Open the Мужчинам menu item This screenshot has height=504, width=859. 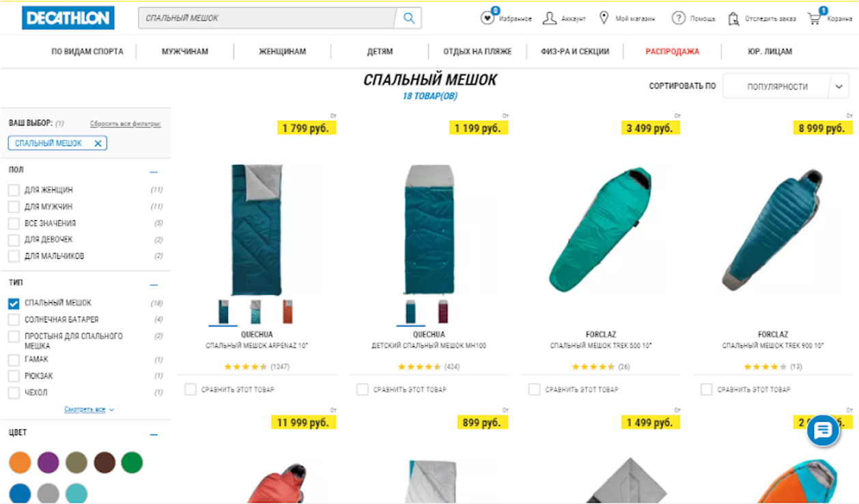click(185, 51)
